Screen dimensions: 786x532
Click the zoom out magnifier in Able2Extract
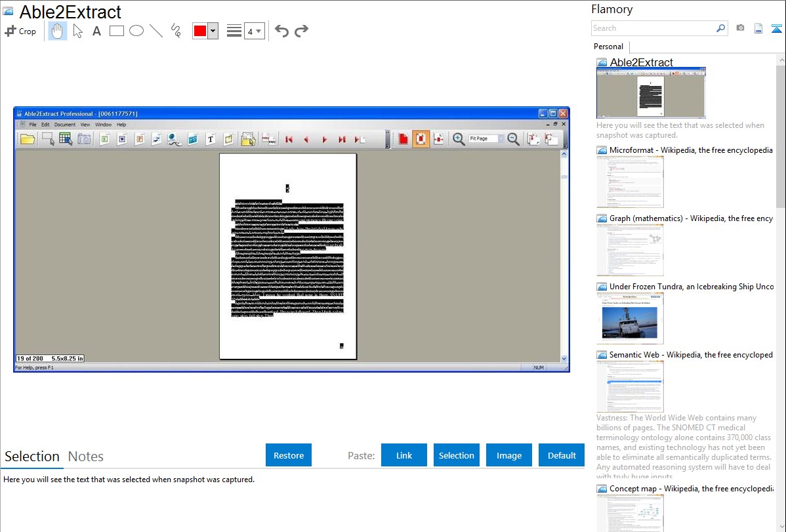point(513,139)
